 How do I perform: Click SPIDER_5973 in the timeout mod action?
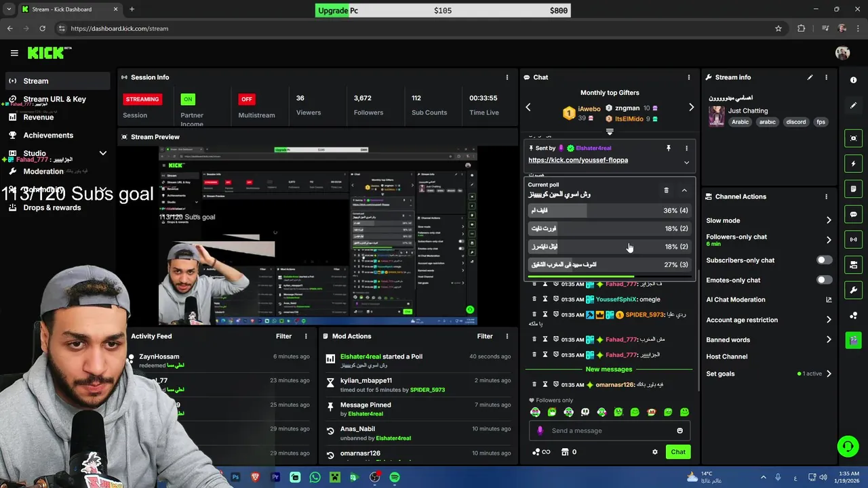tap(427, 390)
